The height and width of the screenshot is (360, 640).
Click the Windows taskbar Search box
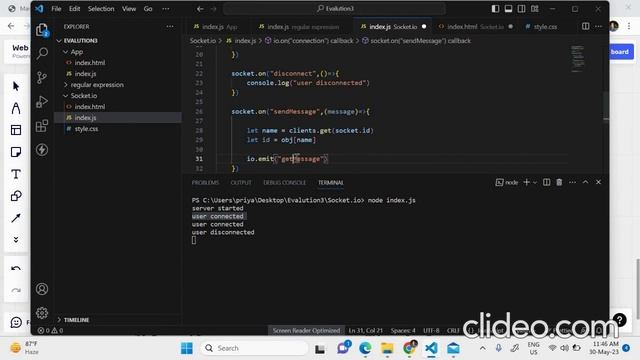point(254,348)
